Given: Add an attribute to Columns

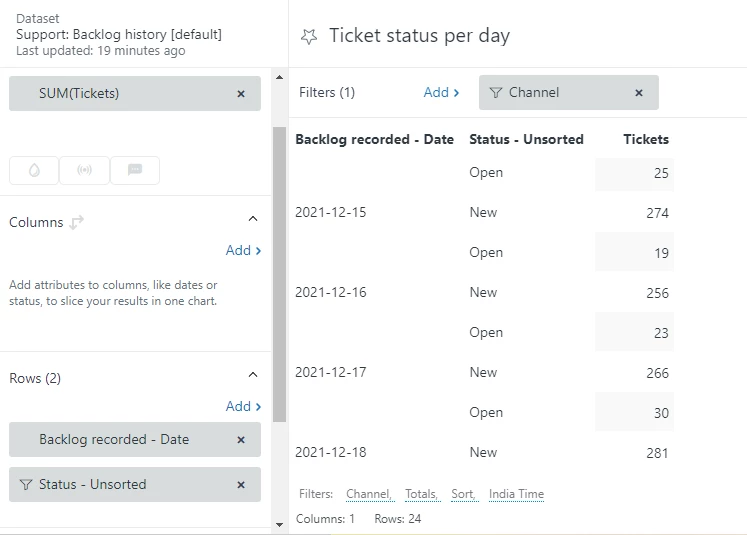Looking at the screenshot, I should (243, 251).
